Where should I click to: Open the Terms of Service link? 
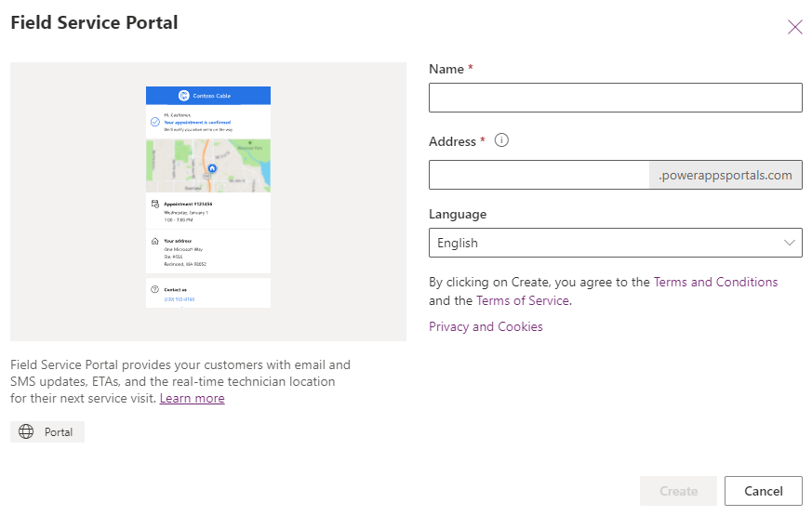point(523,300)
